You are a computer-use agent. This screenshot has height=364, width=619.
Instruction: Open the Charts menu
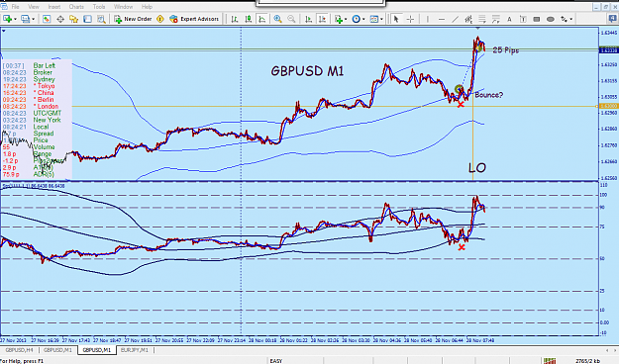tap(76, 7)
